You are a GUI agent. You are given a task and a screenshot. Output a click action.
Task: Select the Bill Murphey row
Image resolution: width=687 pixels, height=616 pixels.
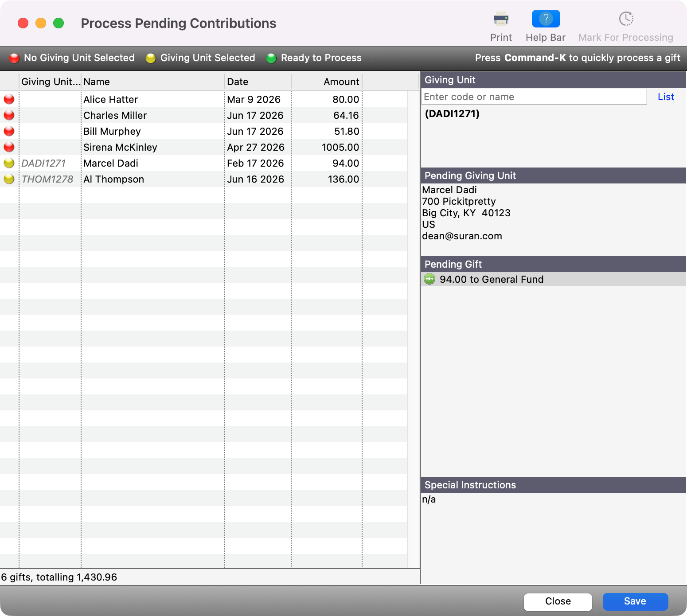coord(203,131)
